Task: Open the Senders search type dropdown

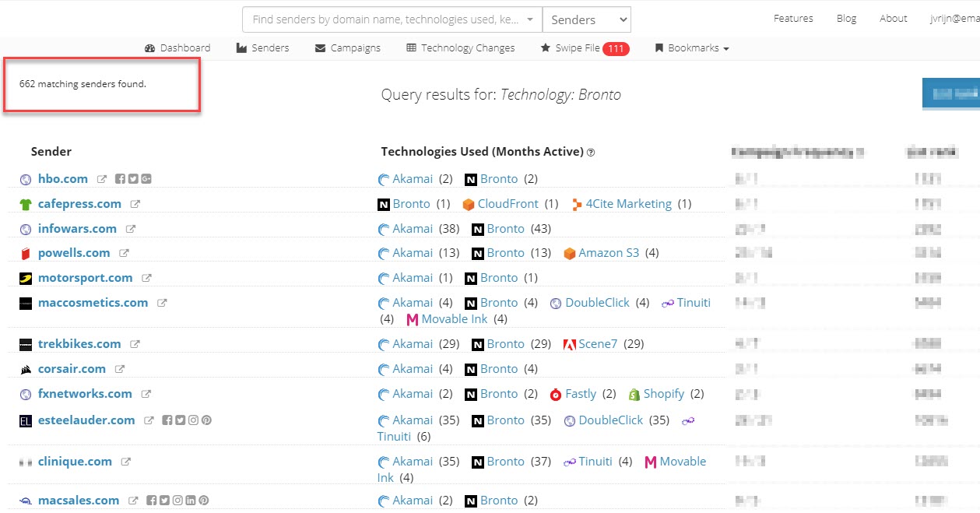Action: [x=586, y=20]
